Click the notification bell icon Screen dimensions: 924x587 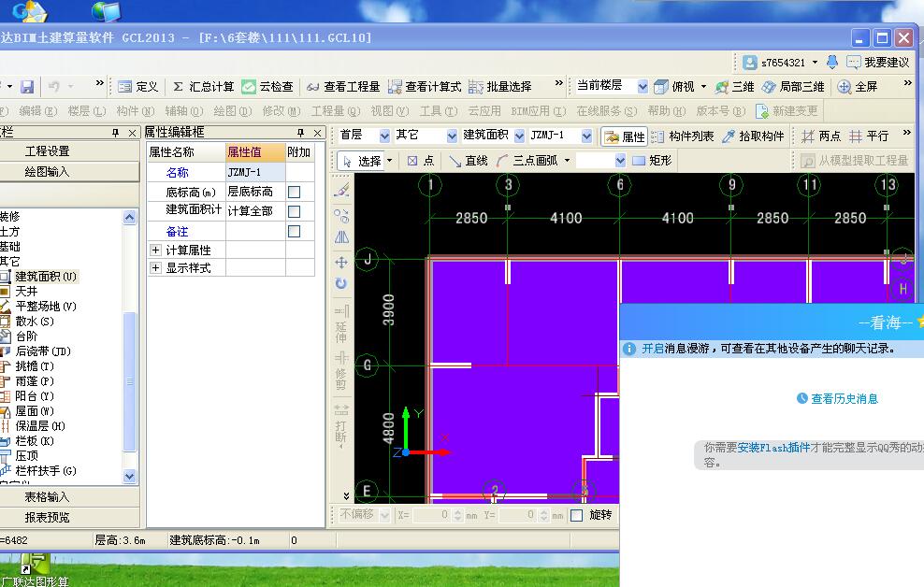tap(832, 62)
